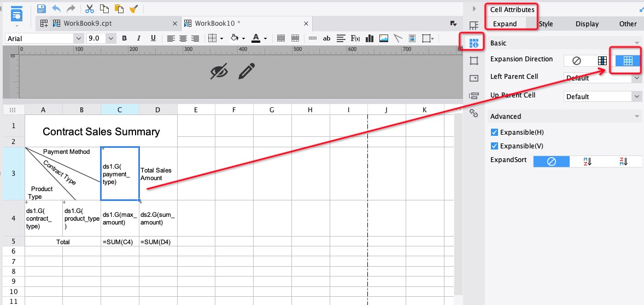Switch to the Style tab in Cell Attributes
Image resolution: width=644 pixels, height=305 pixels.
(546, 24)
